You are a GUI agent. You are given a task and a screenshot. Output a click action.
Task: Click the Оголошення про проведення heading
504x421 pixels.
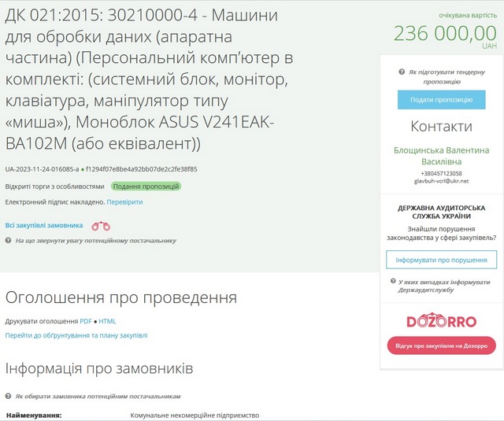pos(121,297)
